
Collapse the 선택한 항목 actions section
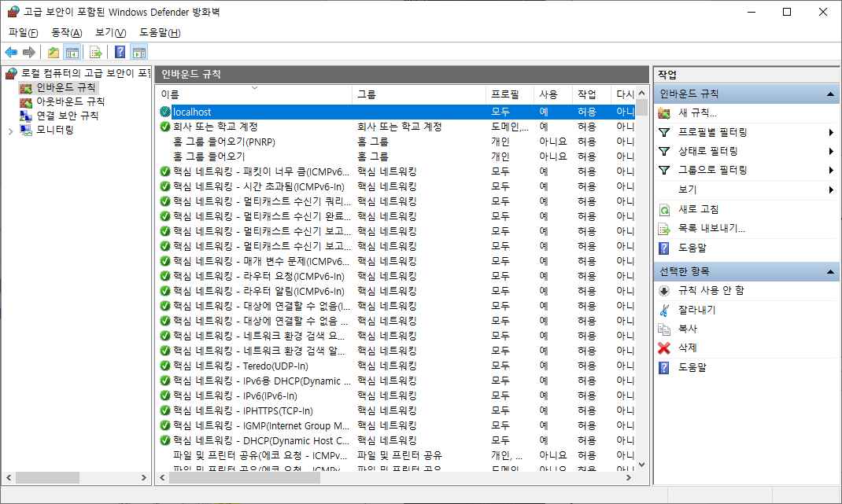tap(830, 272)
